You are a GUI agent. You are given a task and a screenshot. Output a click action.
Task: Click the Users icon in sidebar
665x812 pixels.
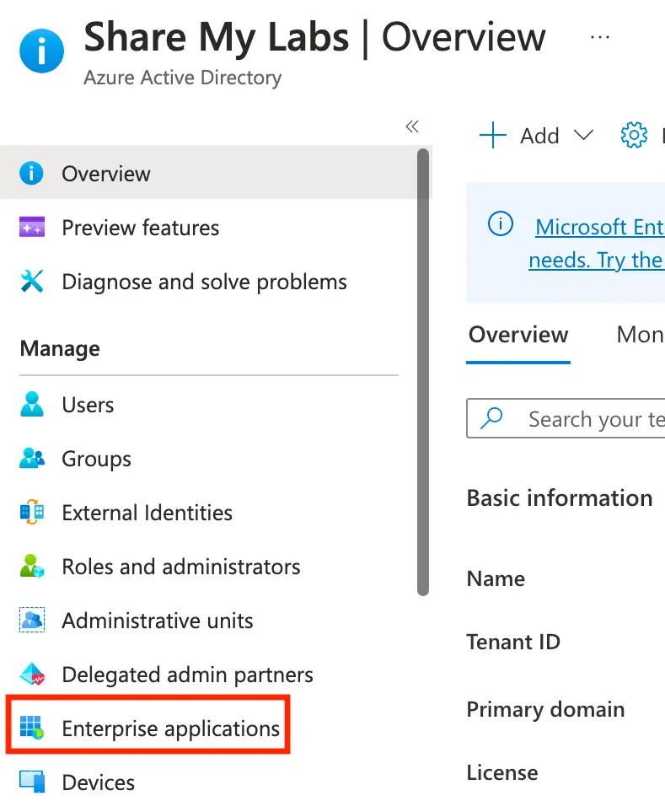pyautogui.click(x=32, y=405)
